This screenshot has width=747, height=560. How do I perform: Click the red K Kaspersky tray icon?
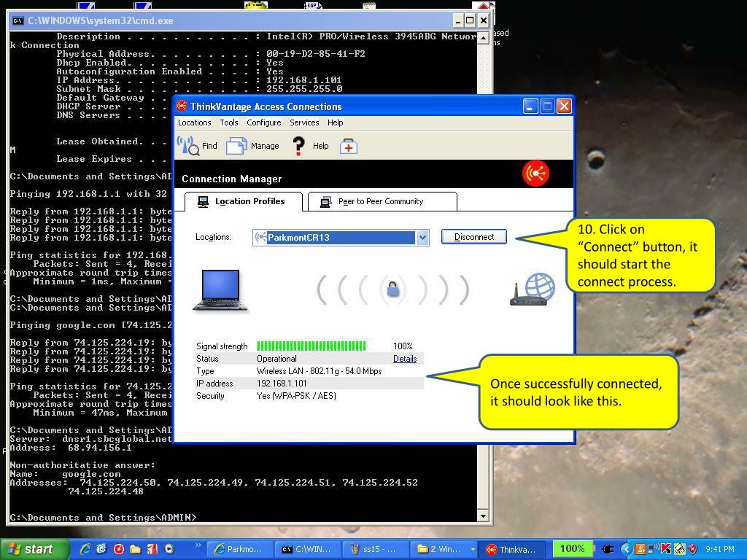click(667, 550)
